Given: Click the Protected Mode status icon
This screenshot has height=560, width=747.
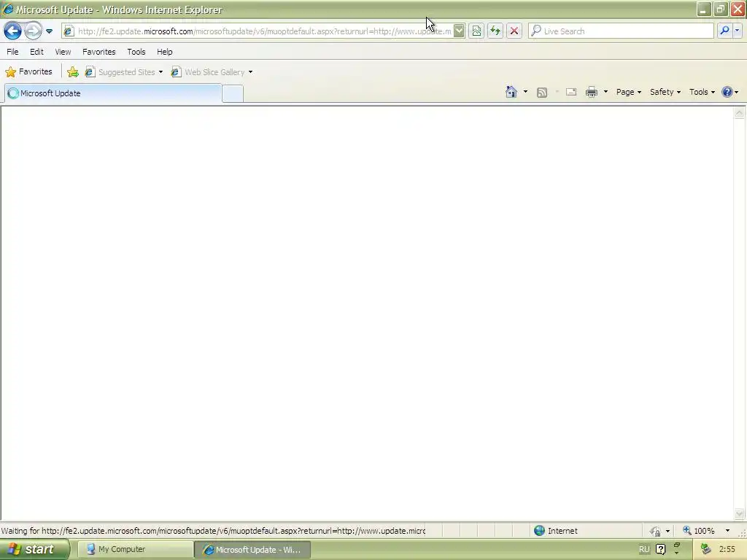Looking at the screenshot, I should [x=656, y=531].
